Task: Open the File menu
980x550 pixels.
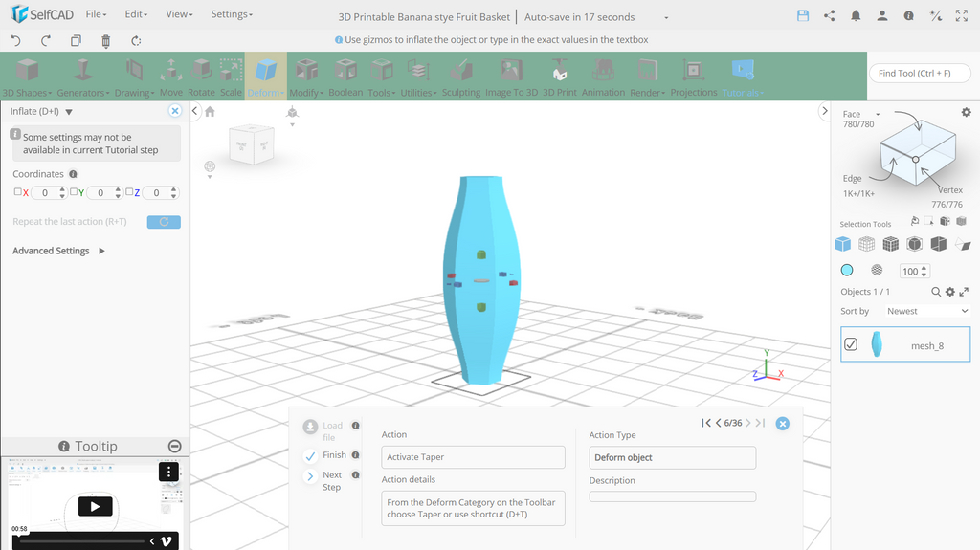Action: [x=96, y=13]
